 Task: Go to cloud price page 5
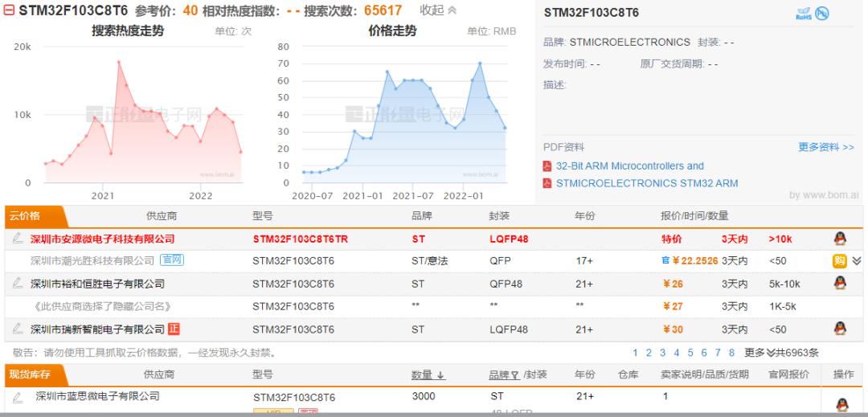click(690, 352)
